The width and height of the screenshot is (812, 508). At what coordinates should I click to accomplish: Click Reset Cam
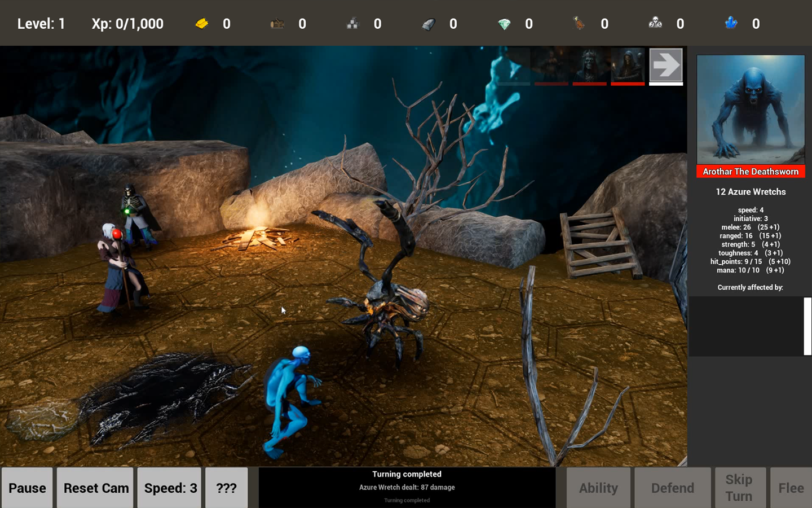(x=95, y=488)
